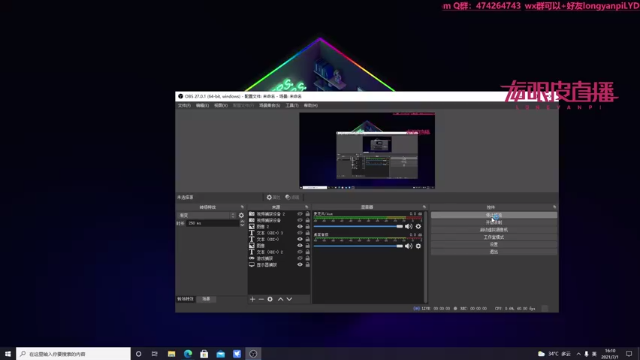Open settings gear for the 桌面音频 channel
This screenshot has height=360, width=640.
[x=418, y=246]
